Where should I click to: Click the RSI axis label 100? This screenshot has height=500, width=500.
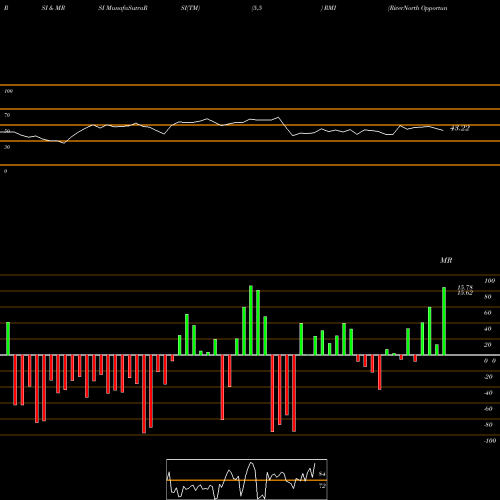point(9,91)
